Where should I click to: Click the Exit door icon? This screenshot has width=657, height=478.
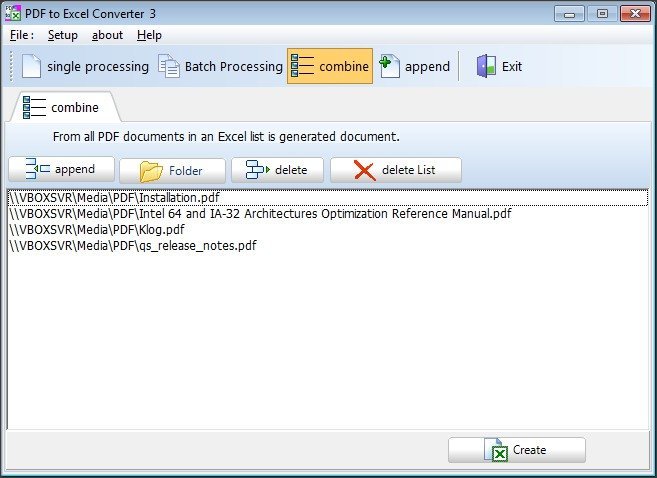(486, 66)
